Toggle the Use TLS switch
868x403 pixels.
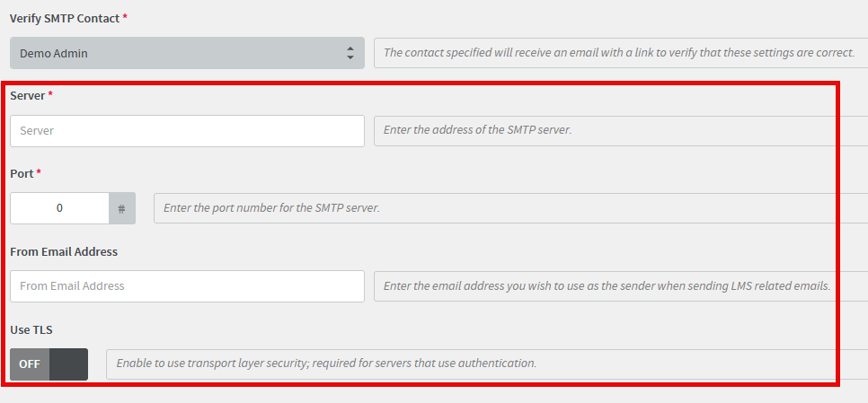49,364
